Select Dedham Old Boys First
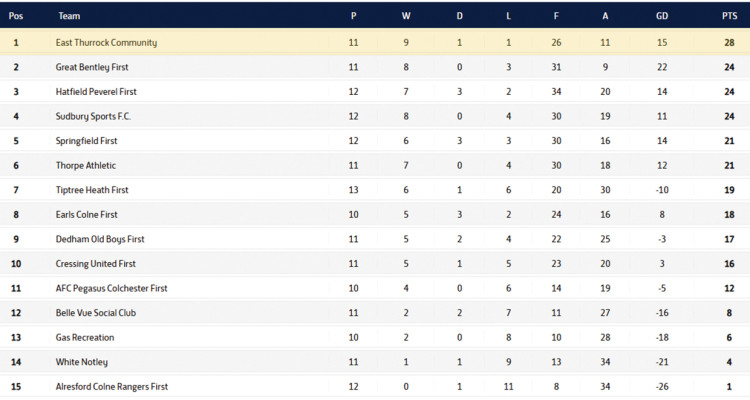The height and width of the screenshot is (400, 750). click(x=100, y=239)
